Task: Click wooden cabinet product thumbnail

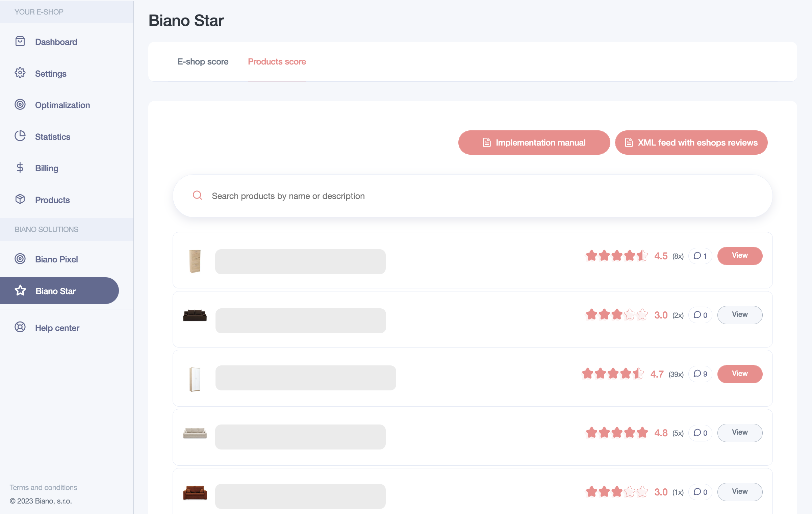Action: click(195, 261)
